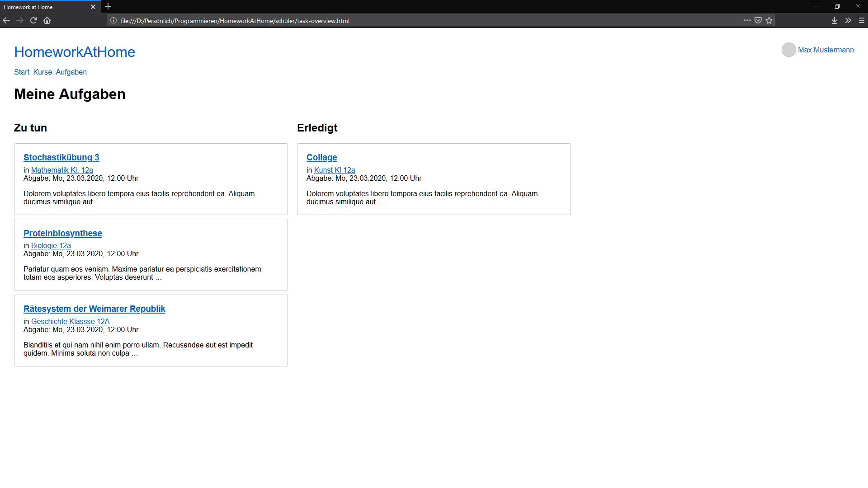Open page actions three-dot menu
This screenshot has height=488, width=868.
747,20
